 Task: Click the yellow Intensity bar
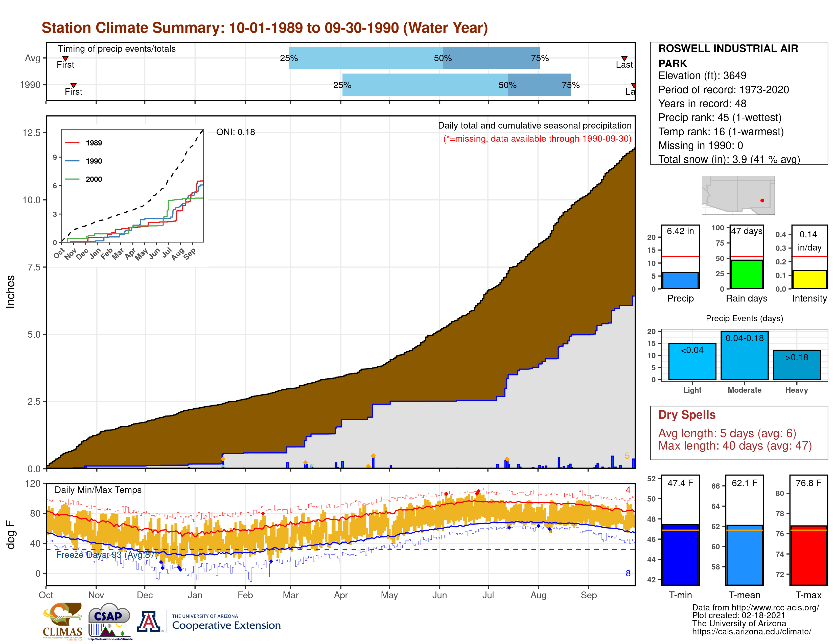pyautogui.click(x=809, y=279)
